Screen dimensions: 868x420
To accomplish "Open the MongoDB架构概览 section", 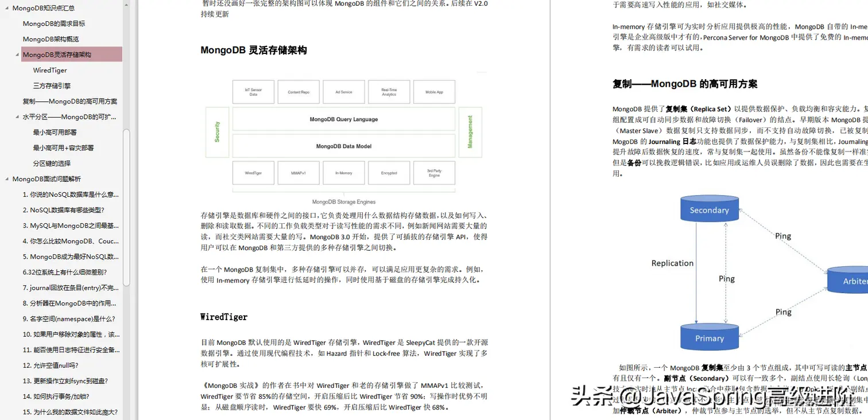I will point(49,38).
